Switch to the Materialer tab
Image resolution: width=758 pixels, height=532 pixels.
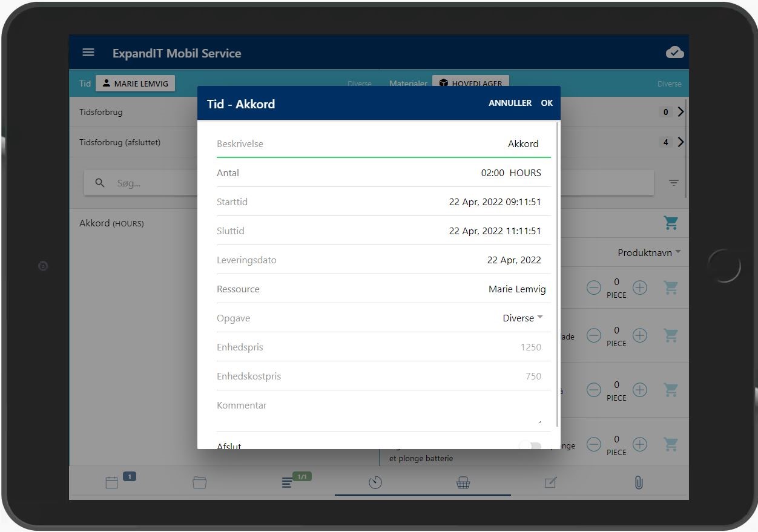pos(407,84)
